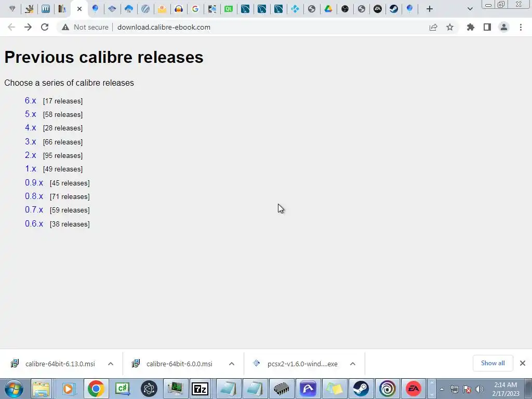Image resolution: width=532 pixels, height=399 pixels.
Task: Open the Extensions puzzle menu
Action: click(x=471, y=27)
